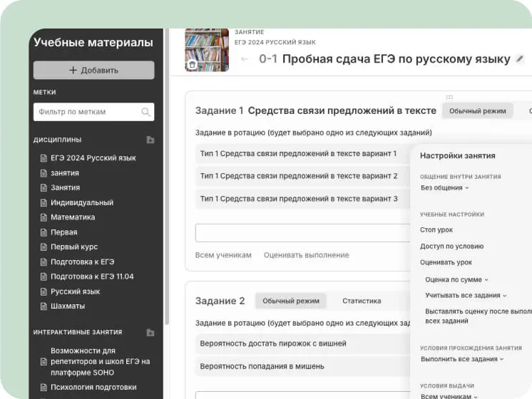The height and width of the screenshot is (399, 532).
Task: Open the Шахматы discipline
Action: click(68, 306)
